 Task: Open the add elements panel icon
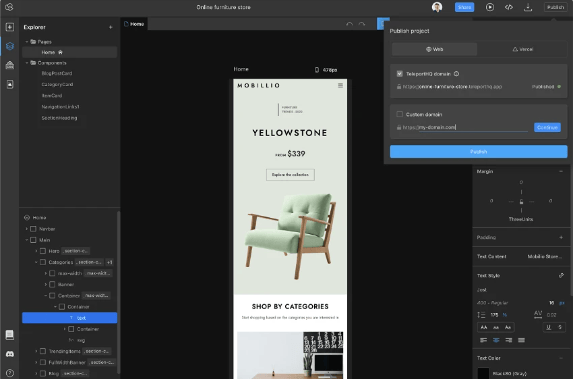(x=10, y=27)
